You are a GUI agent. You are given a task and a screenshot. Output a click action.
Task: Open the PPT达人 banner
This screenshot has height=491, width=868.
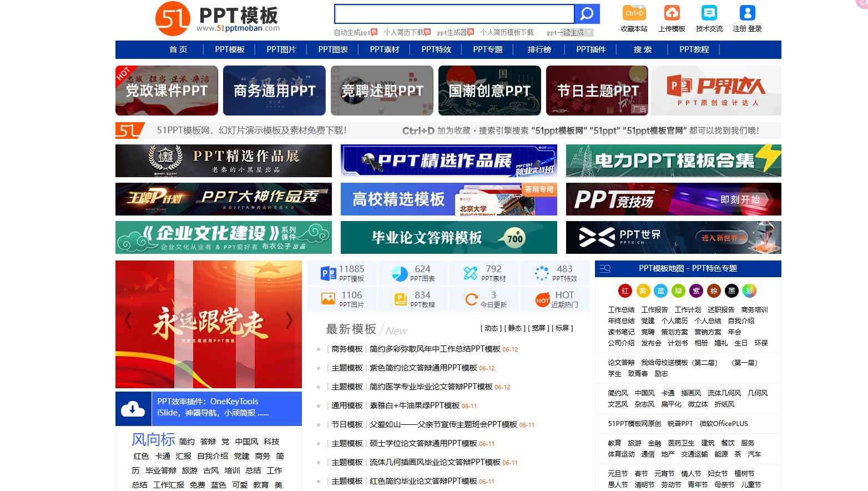coord(716,91)
